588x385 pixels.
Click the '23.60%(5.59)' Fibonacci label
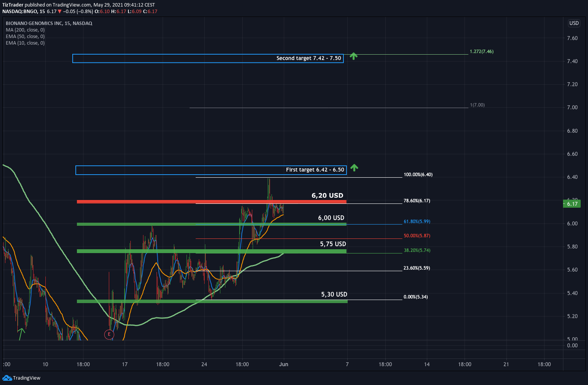(x=417, y=268)
